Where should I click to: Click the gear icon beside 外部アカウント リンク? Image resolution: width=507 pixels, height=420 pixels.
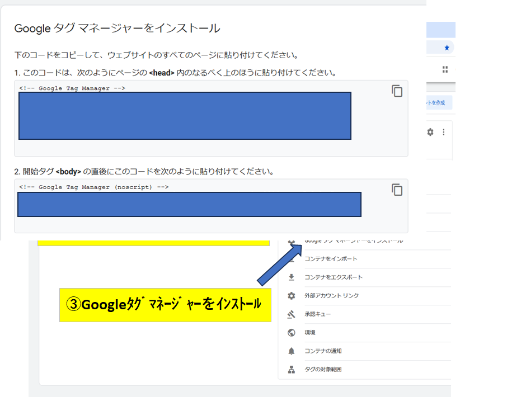coord(292,296)
